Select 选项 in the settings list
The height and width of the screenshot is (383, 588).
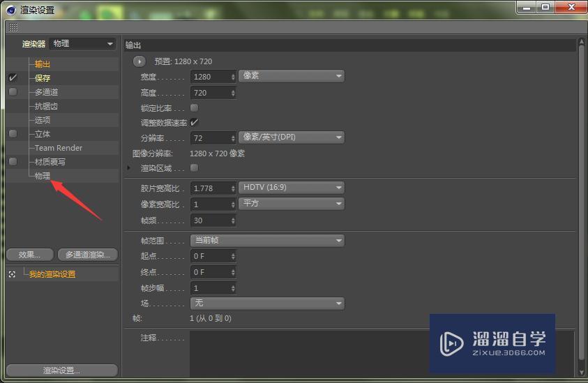pyautogui.click(x=43, y=120)
